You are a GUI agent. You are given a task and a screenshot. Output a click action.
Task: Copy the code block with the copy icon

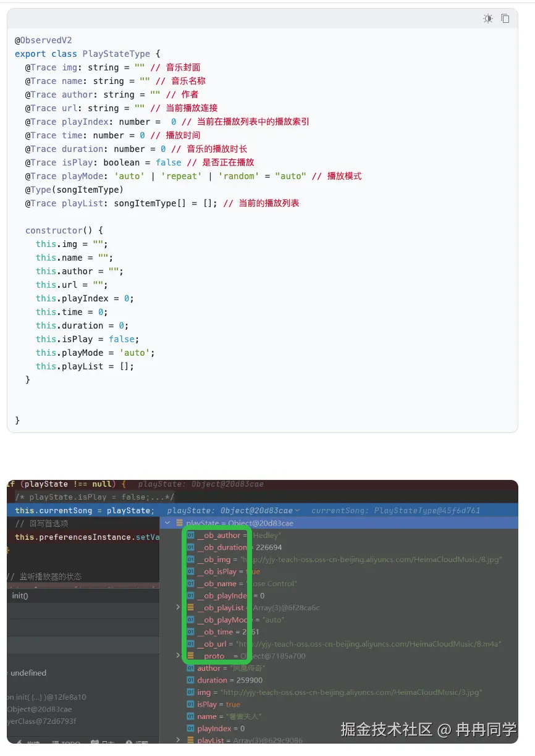coord(505,19)
